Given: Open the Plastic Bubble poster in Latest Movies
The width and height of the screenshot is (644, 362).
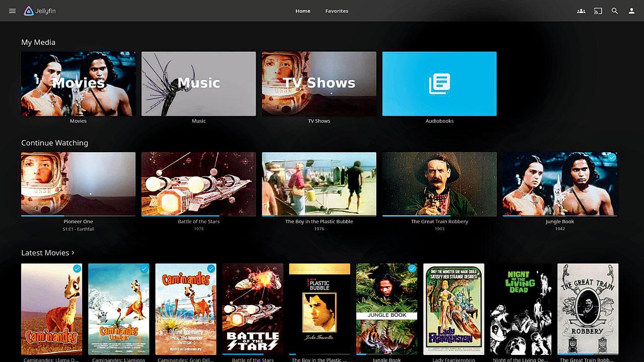Looking at the screenshot, I should [319, 309].
